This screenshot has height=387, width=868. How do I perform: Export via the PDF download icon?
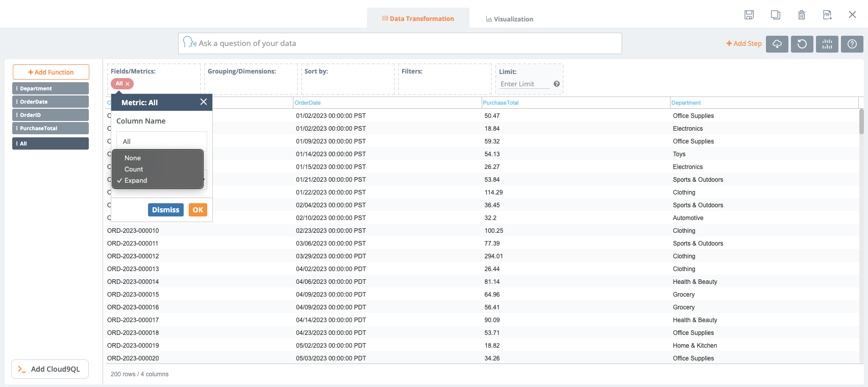[x=827, y=15]
